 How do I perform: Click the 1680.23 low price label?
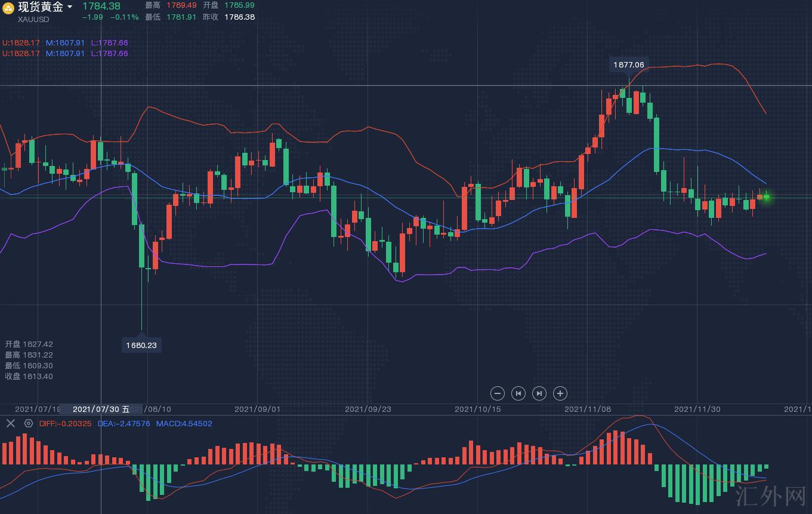point(141,345)
